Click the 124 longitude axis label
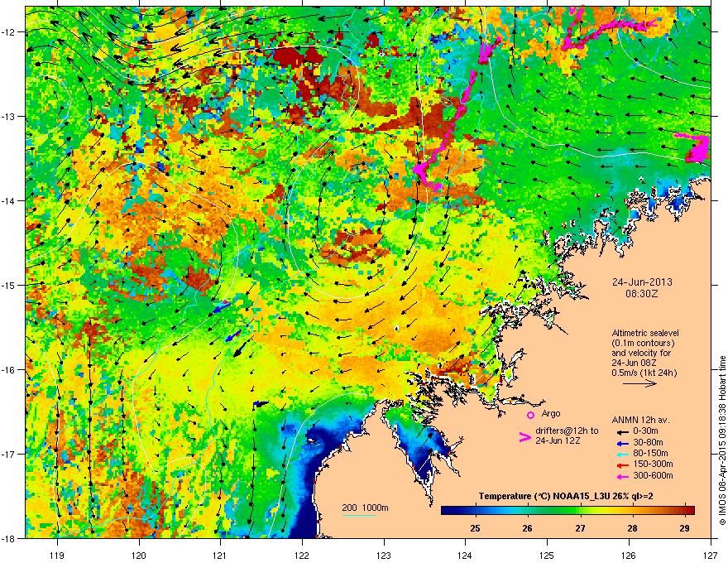728x563 pixels. pyautogui.click(x=465, y=555)
